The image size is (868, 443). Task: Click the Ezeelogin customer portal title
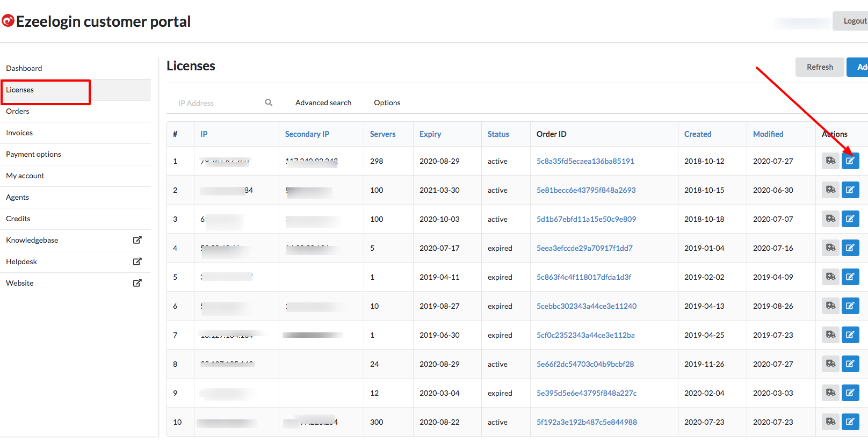103,21
